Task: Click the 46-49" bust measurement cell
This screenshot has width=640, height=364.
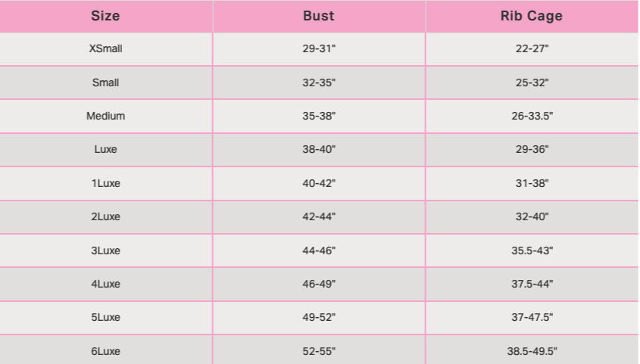Action: click(319, 284)
